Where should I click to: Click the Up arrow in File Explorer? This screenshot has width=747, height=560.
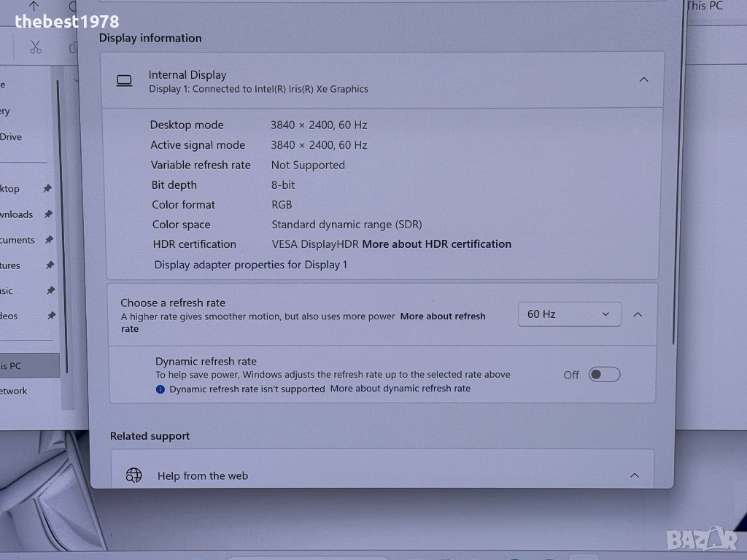[x=34, y=6]
